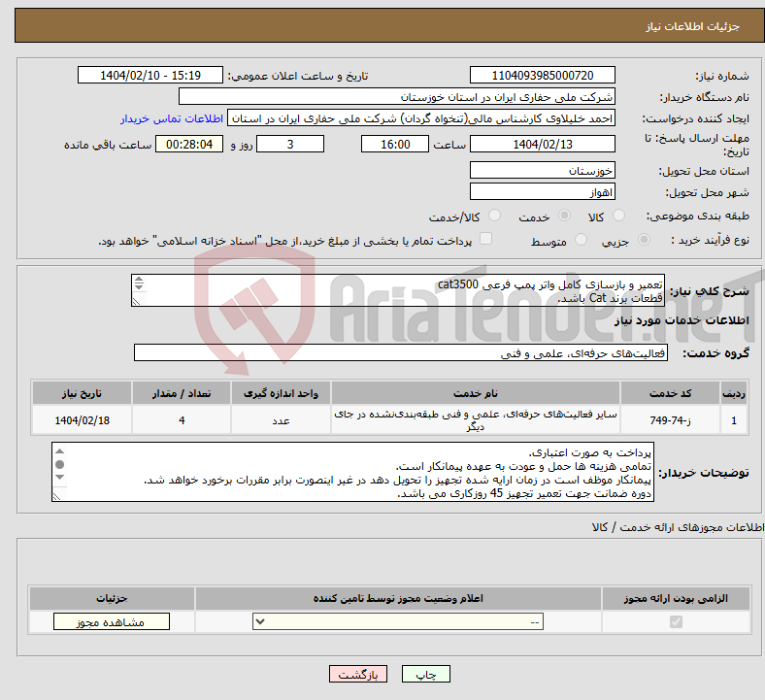Click the جزئیات column header
This screenshot has height=700, width=765.
(x=112, y=598)
